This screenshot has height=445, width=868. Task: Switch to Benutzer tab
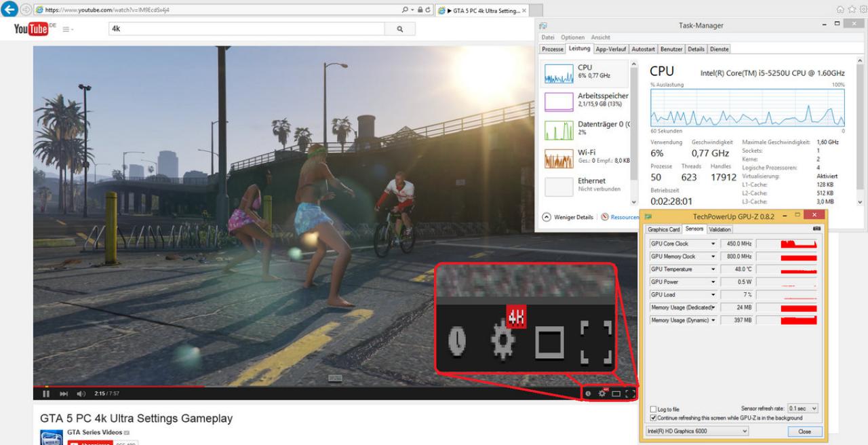coord(671,49)
